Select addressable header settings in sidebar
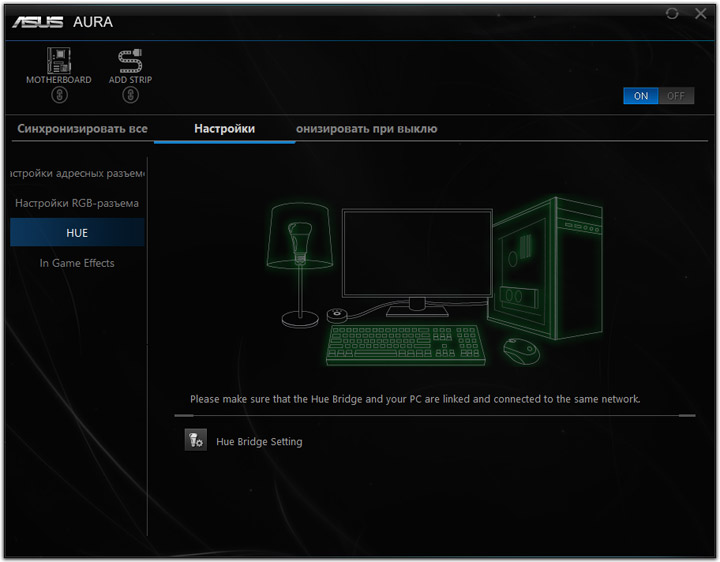The image size is (720, 562). [77, 174]
